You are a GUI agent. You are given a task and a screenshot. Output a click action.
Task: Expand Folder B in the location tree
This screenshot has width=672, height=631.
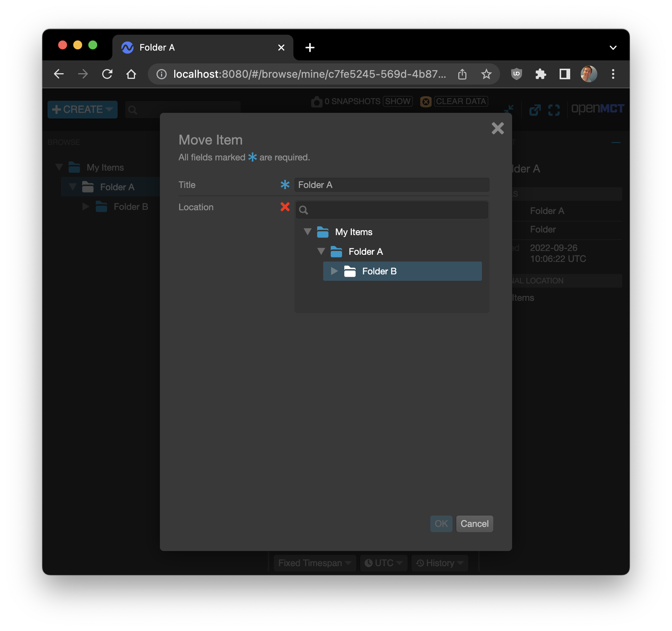coord(334,271)
